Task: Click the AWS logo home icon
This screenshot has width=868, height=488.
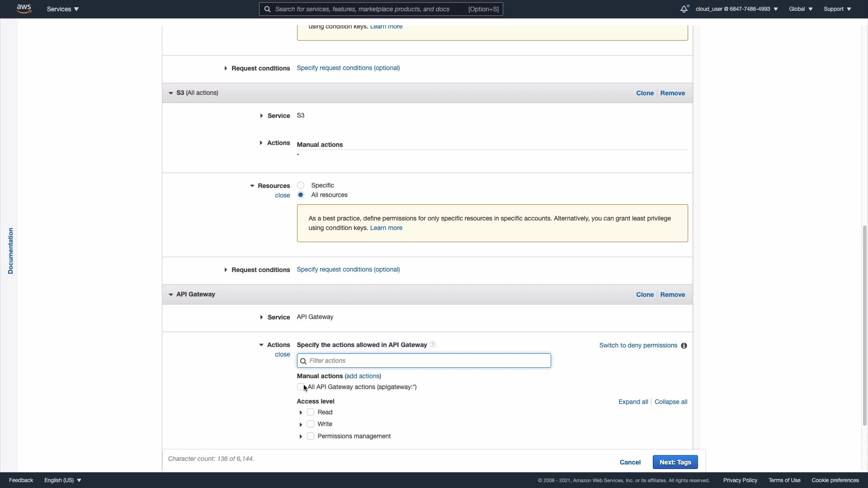Action: (24, 9)
